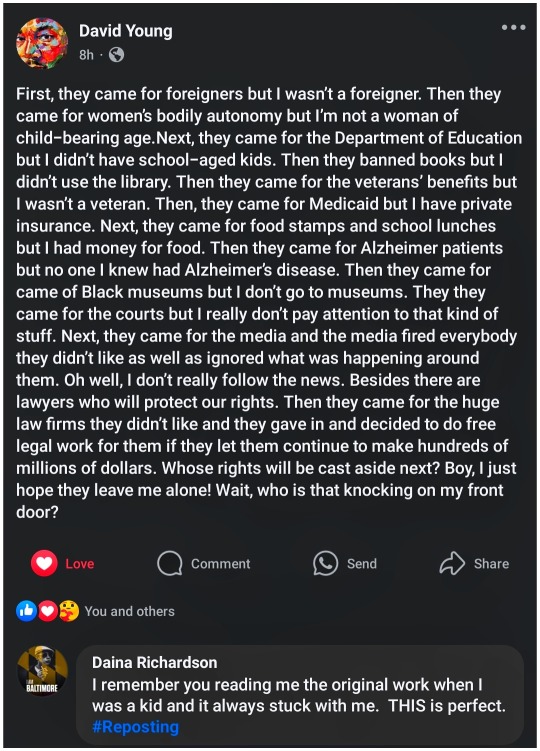This screenshot has height=751, width=540.
Task: Click the globe public visibility icon
Action: pos(116,55)
